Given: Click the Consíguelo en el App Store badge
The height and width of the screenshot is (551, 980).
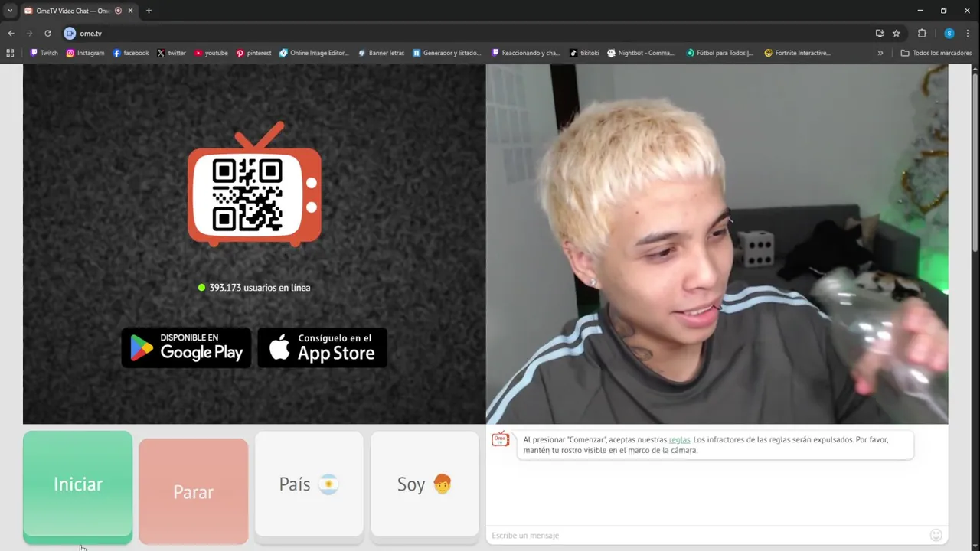Looking at the screenshot, I should (x=322, y=347).
